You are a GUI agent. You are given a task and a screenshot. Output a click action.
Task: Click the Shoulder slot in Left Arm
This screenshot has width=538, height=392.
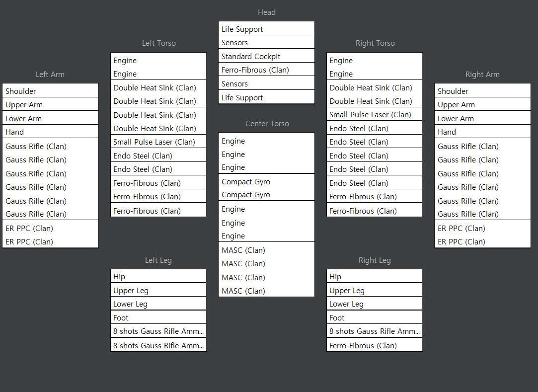(50, 91)
